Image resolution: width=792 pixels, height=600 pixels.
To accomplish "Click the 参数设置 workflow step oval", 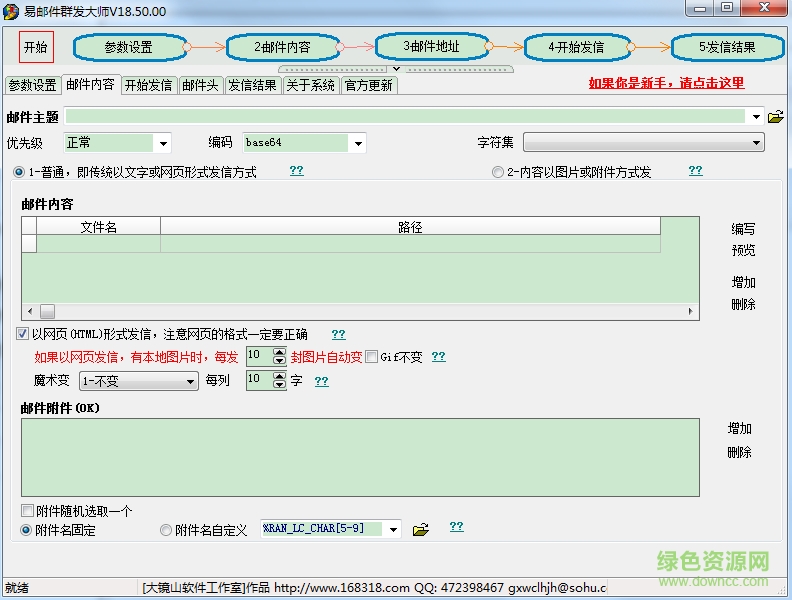I will (129, 47).
